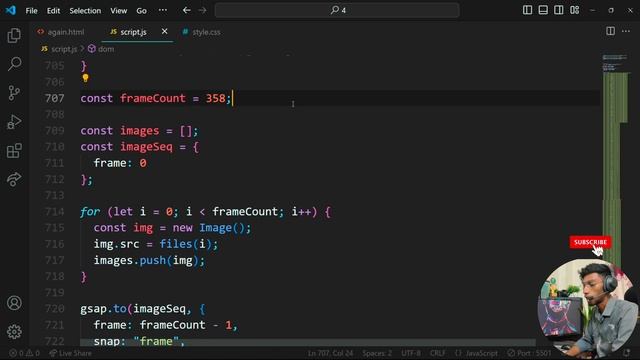Go forward with the right arrow
This screenshot has width=640, height=360.
point(202,10)
